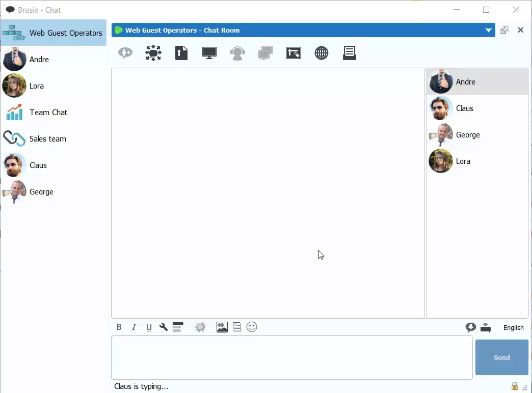Click the globe co-browse icon

(x=322, y=53)
